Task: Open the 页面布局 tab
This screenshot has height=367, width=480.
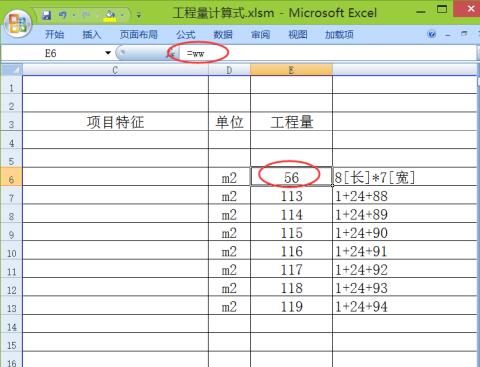Action: coord(138,34)
